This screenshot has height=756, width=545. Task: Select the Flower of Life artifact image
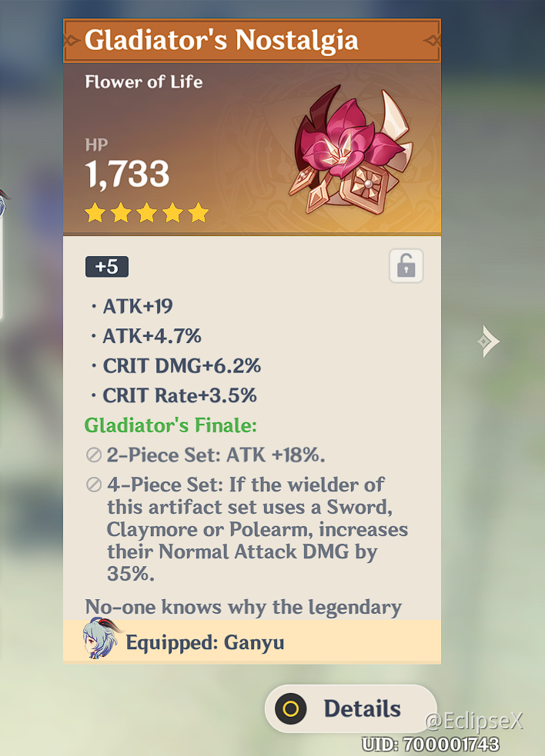coord(352,149)
